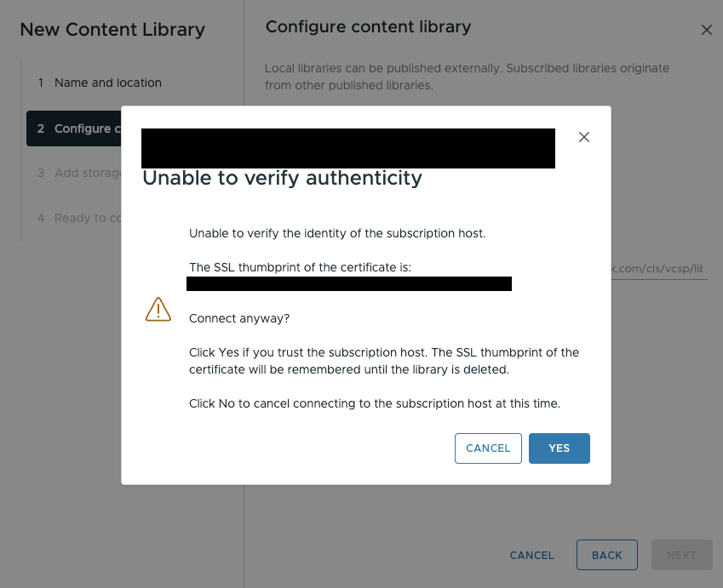Select step 2 Configure content library
723x588 pixels.
coord(74,128)
